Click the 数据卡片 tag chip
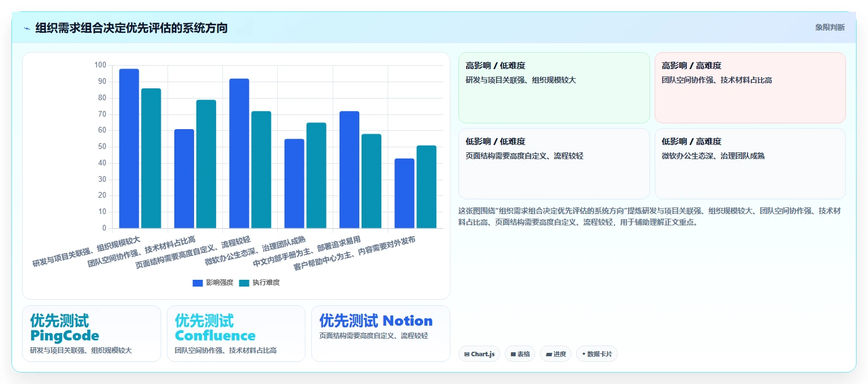The image size is (868, 384). point(596,354)
